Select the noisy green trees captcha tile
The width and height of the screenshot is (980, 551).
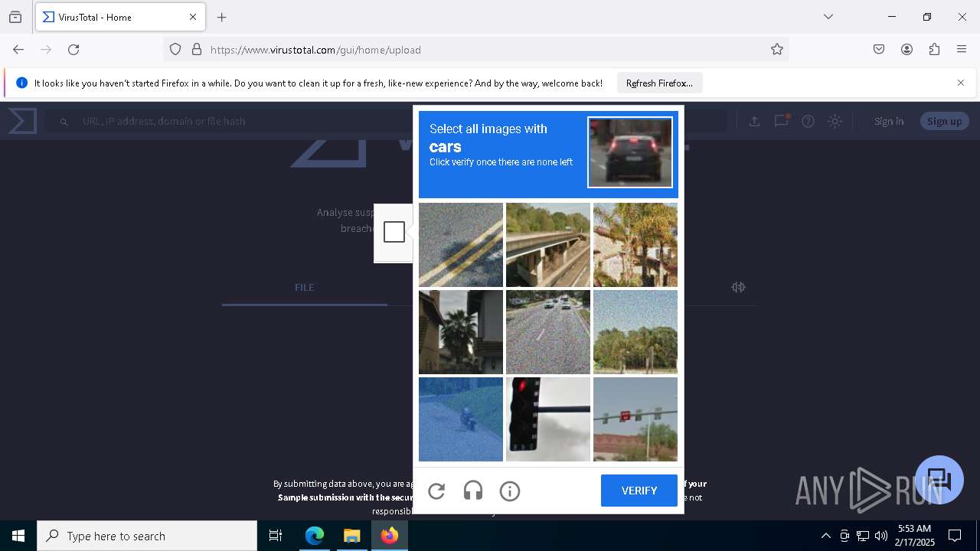[635, 332]
